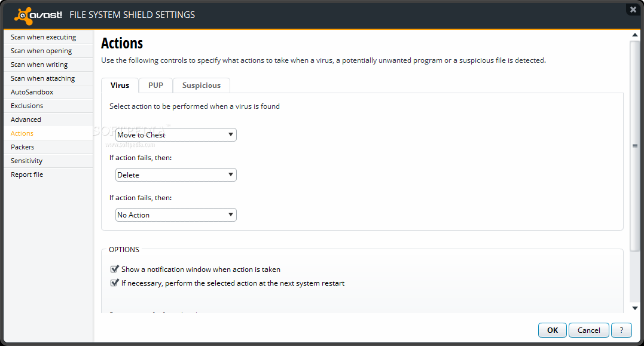The width and height of the screenshot is (644, 346).
Task: Select Advanced in the sidebar
Action: click(x=48, y=120)
